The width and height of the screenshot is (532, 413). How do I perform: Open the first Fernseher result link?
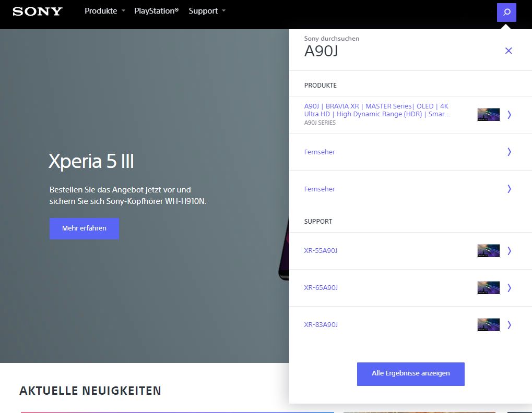tap(320, 152)
